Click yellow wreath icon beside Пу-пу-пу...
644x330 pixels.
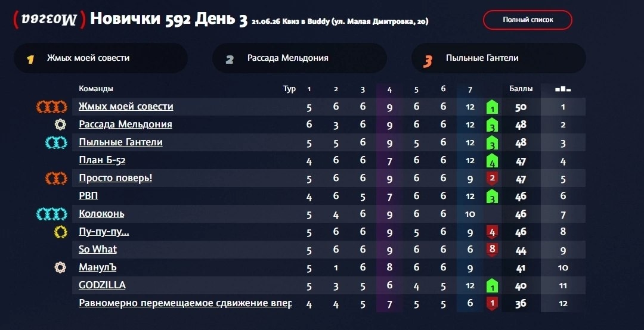coord(61,232)
